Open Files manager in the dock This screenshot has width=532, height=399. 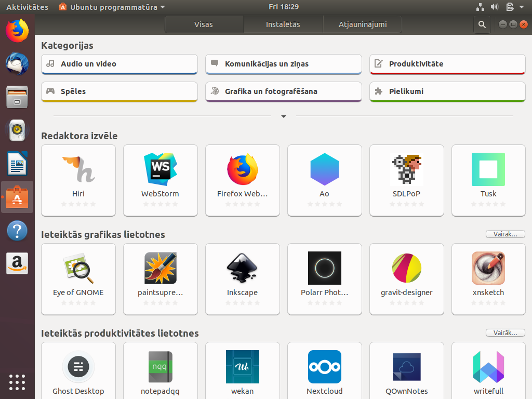(x=17, y=97)
